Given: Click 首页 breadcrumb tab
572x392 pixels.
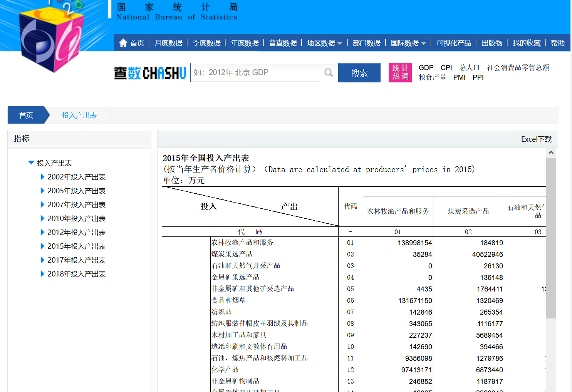Looking at the screenshot, I should [x=26, y=115].
